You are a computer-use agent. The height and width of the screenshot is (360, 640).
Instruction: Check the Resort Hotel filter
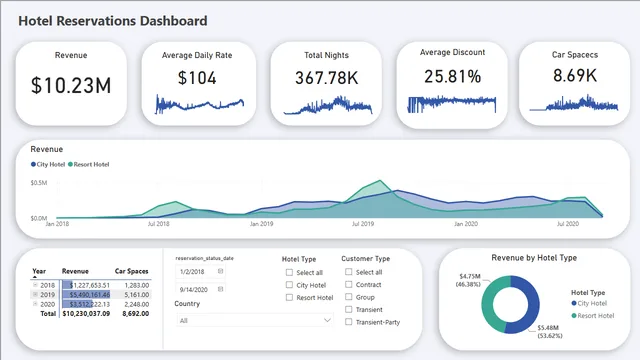pyautogui.click(x=289, y=298)
